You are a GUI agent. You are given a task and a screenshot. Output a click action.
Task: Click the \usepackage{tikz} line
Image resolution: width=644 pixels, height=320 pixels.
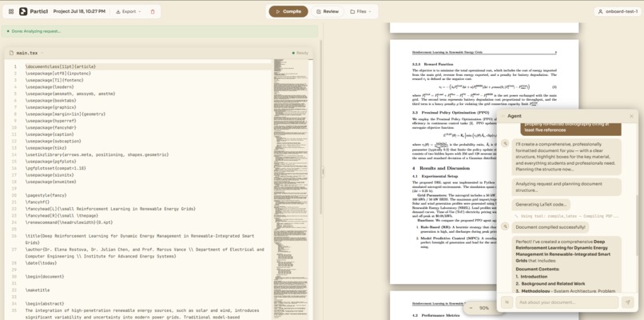pyautogui.click(x=46, y=148)
